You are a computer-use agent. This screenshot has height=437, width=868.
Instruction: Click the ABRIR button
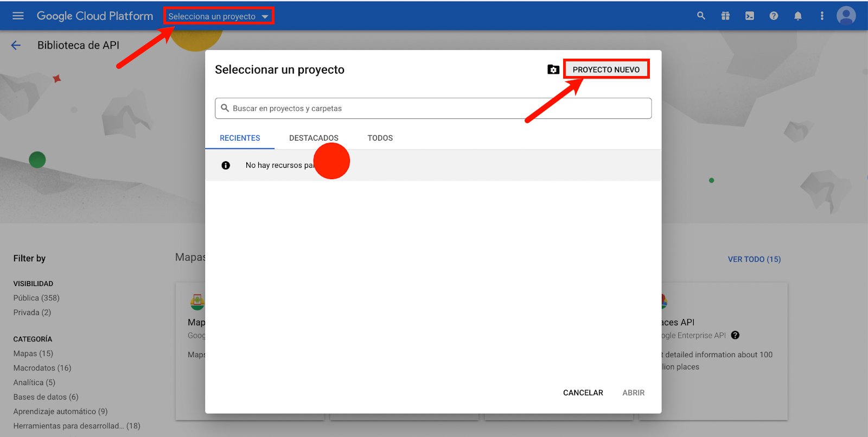pyautogui.click(x=633, y=392)
